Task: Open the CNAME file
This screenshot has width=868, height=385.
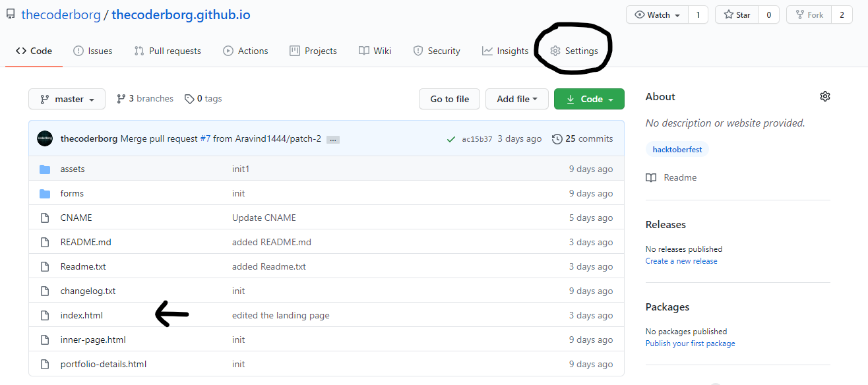Action: [77, 218]
